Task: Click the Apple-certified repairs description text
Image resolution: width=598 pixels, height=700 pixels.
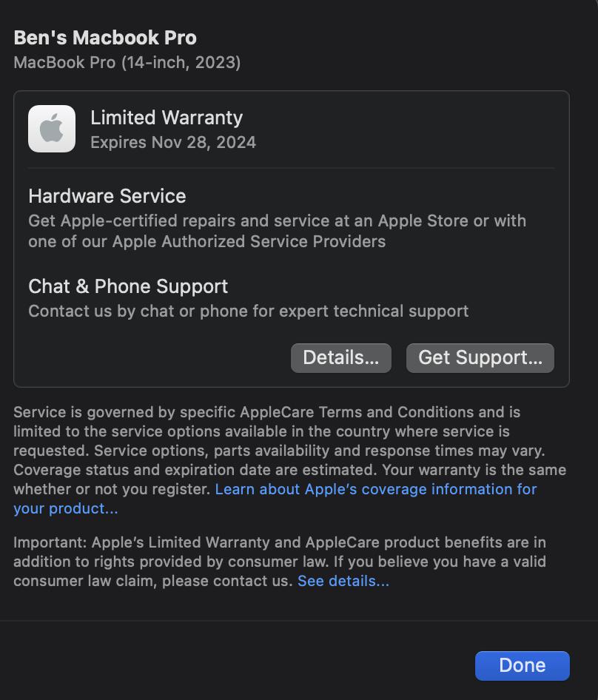Action: [277, 231]
